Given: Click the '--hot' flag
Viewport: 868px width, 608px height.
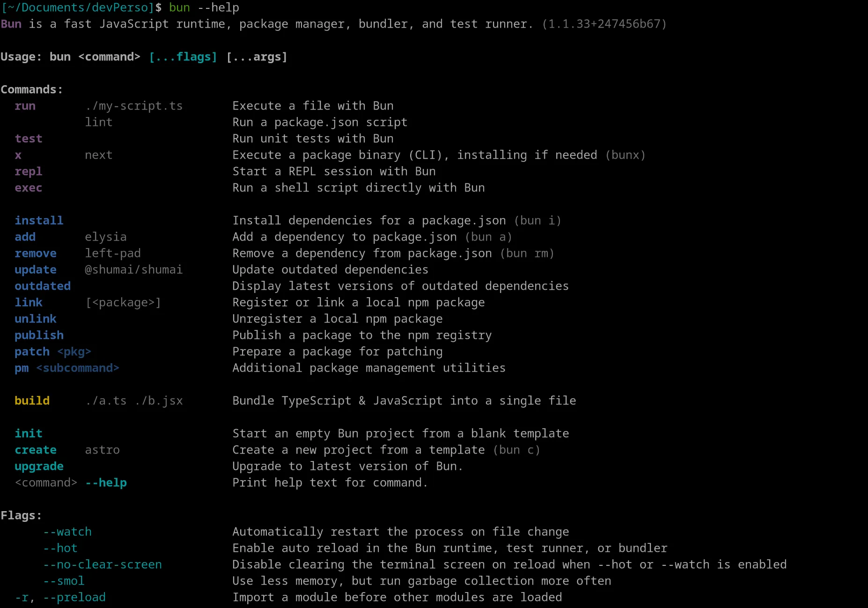Looking at the screenshot, I should [60, 548].
